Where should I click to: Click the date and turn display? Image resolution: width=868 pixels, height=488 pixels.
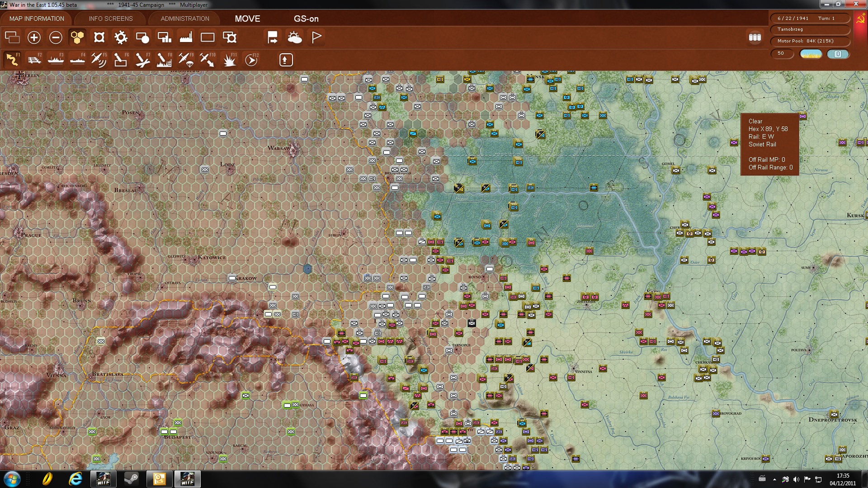[810, 18]
